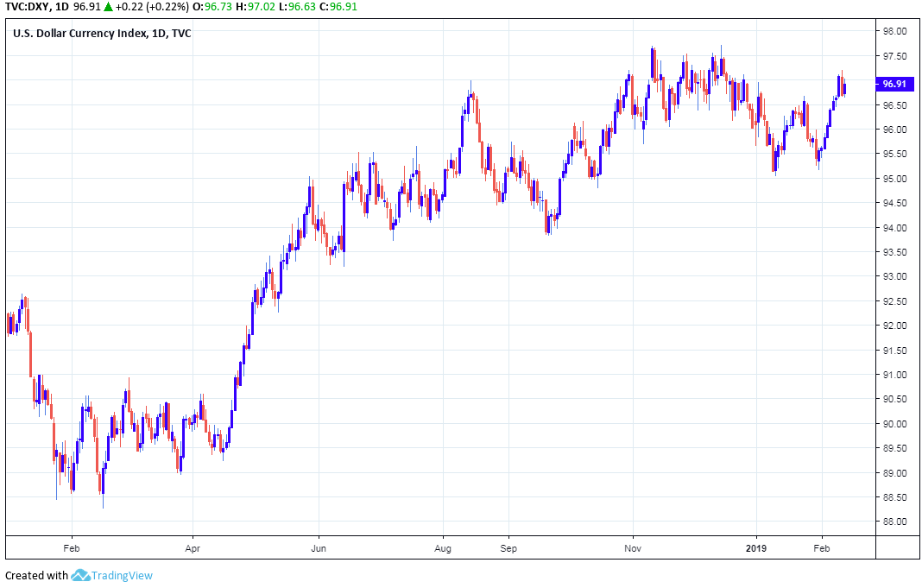This screenshot has height=588, width=922.
Task: Click the 88.00 level on price axis
Action: (894, 522)
